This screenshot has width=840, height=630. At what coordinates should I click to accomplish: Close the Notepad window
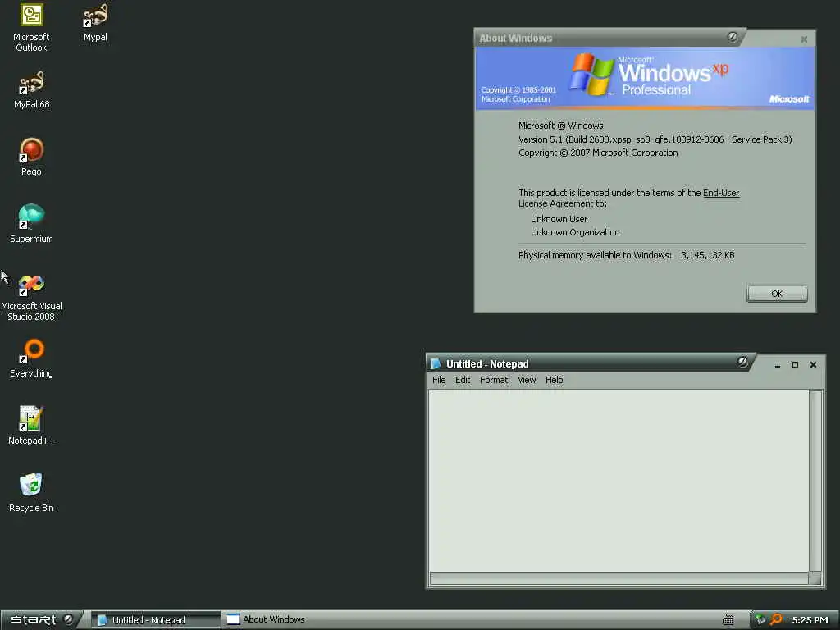813,365
